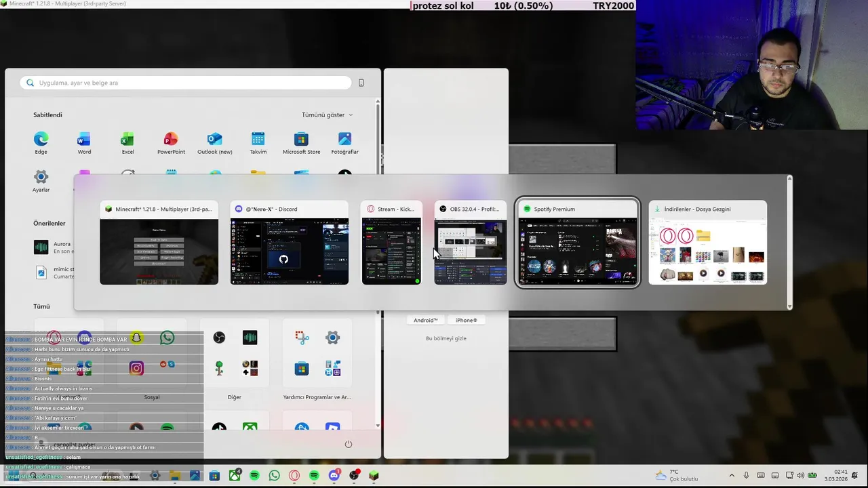Click the Start menu search field
The image size is (868, 488).
click(186, 83)
